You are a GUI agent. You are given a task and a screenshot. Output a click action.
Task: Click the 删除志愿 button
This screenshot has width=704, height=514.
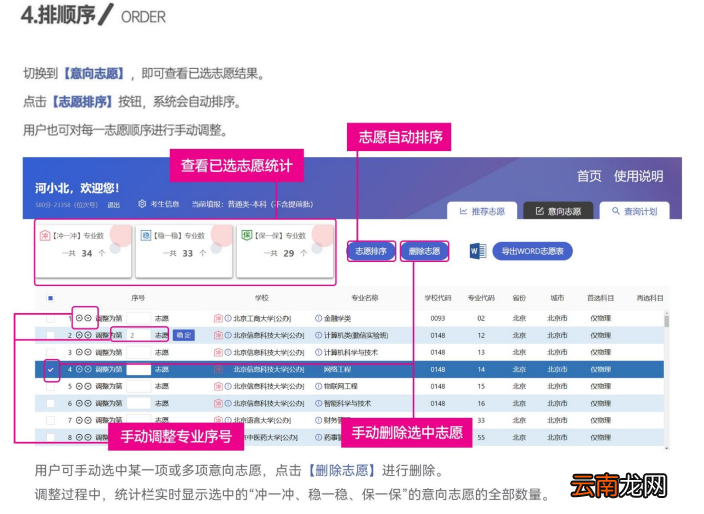pos(424,251)
